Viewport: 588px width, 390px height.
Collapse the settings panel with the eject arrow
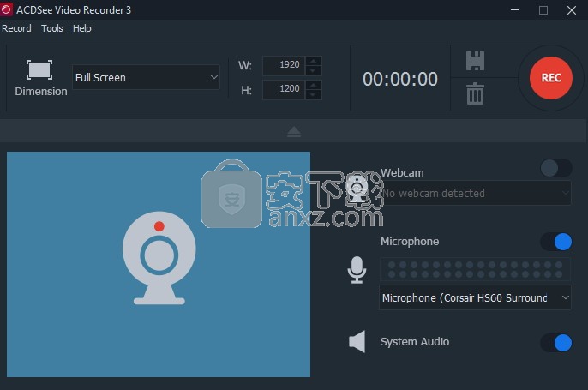(294, 132)
